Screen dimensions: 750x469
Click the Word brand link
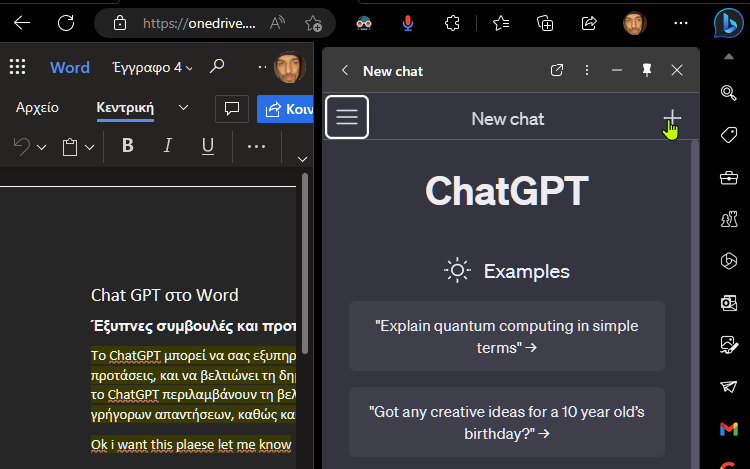click(70, 67)
